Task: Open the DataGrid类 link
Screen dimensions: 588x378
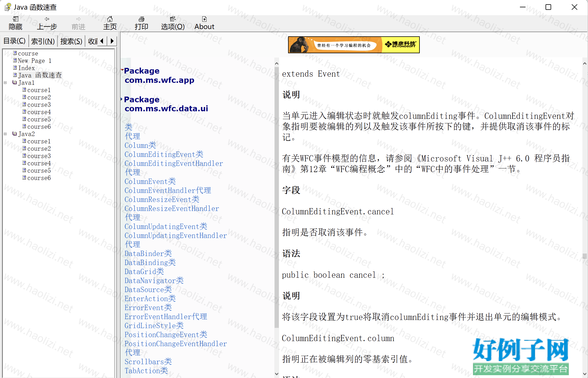Action: click(144, 272)
